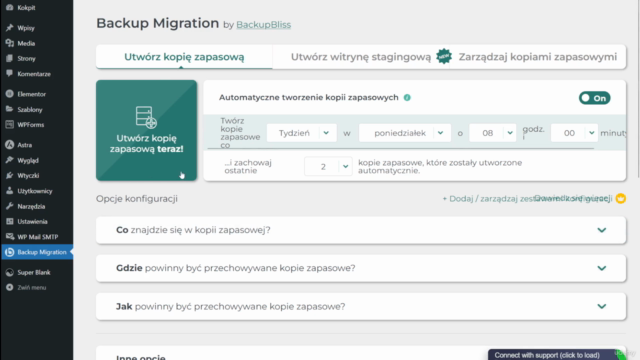640x360 pixels.
Task: Click the 'Opcje konfiguracji' heading text
Action: [137, 199]
